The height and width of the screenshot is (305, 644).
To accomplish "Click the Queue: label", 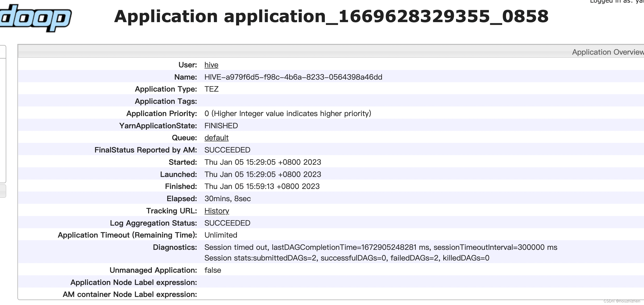I will (x=184, y=138).
